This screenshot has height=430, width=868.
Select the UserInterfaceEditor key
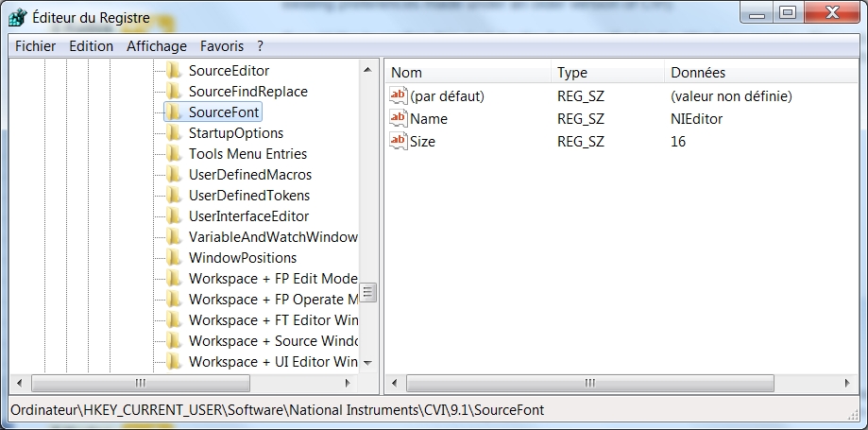(x=248, y=216)
